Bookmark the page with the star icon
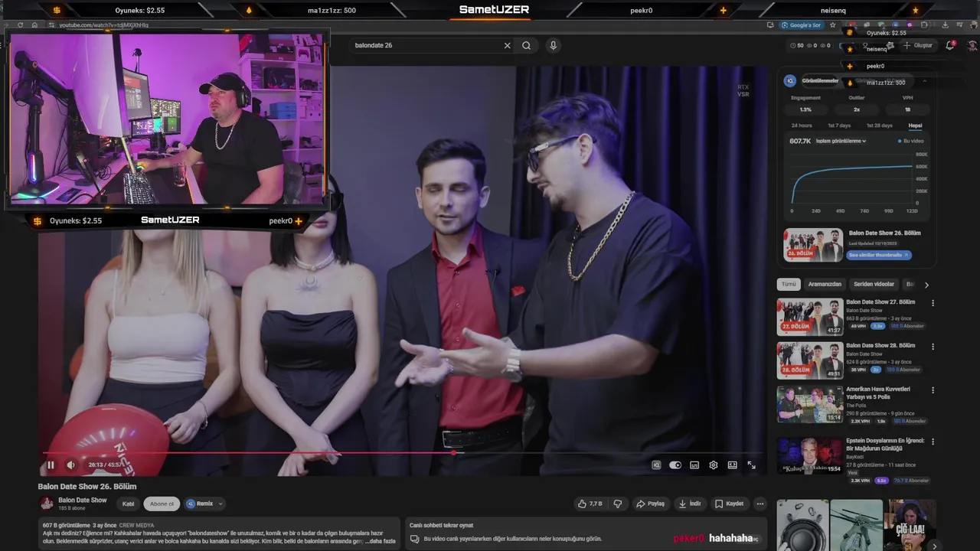This screenshot has height=551, width=980. 833,25
